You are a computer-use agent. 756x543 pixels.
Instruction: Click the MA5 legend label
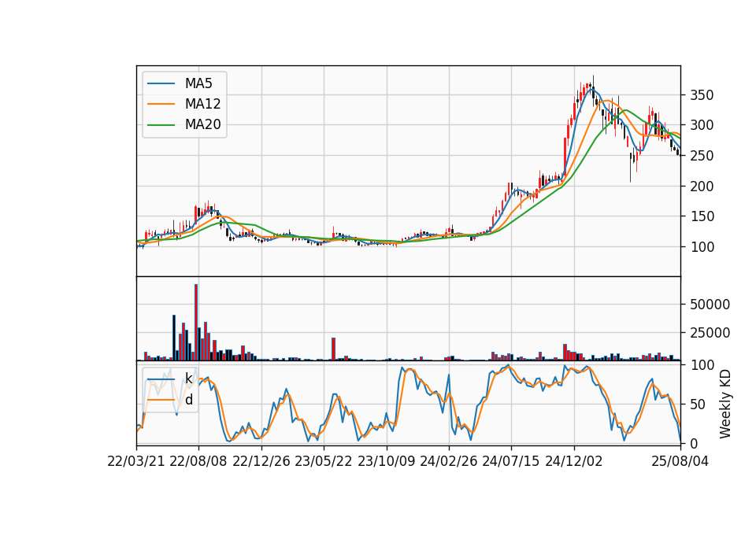pyautogui.click(x=198, y=83)
